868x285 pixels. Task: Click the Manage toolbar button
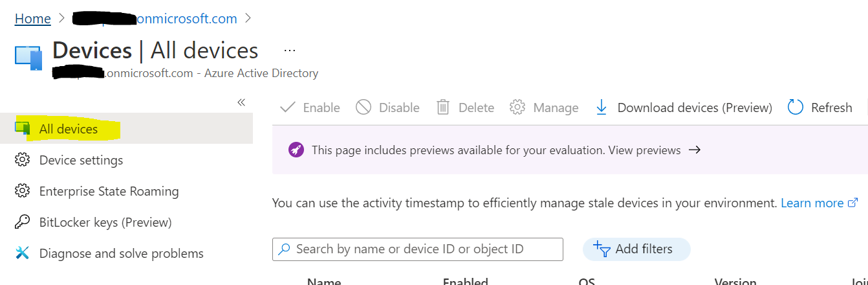click(x=544, y=108)
